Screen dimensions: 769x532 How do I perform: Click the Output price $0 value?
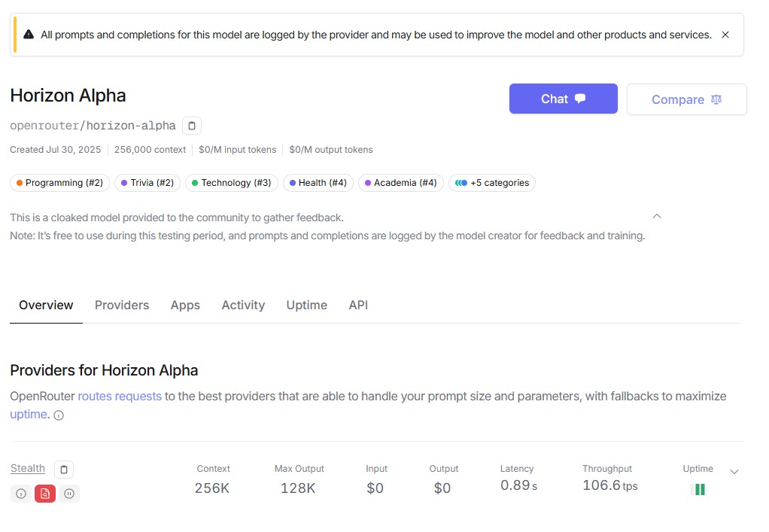pyautogui.click(x=442, y=488)
